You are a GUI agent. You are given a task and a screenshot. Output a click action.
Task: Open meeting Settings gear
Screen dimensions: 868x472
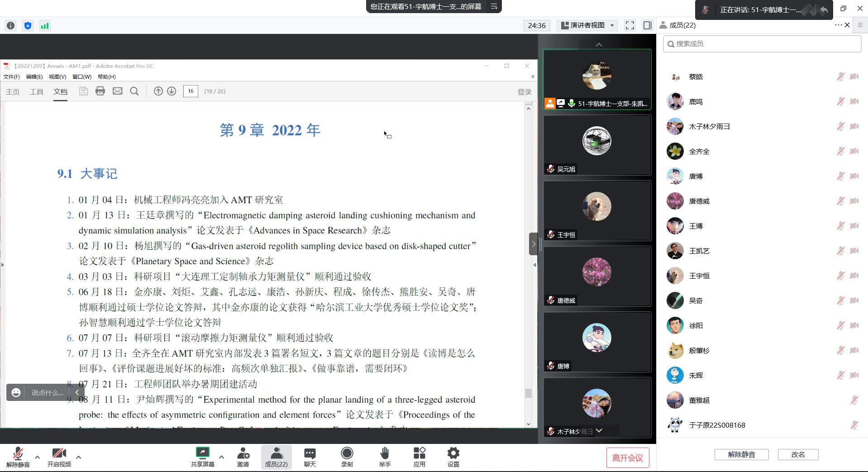click(453, 457)
